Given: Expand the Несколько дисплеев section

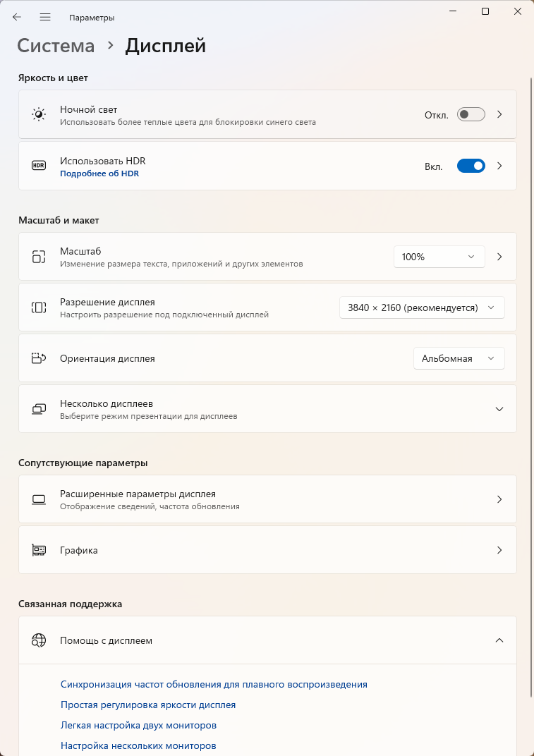Looking at the screenshot, I should click(499, 409).
